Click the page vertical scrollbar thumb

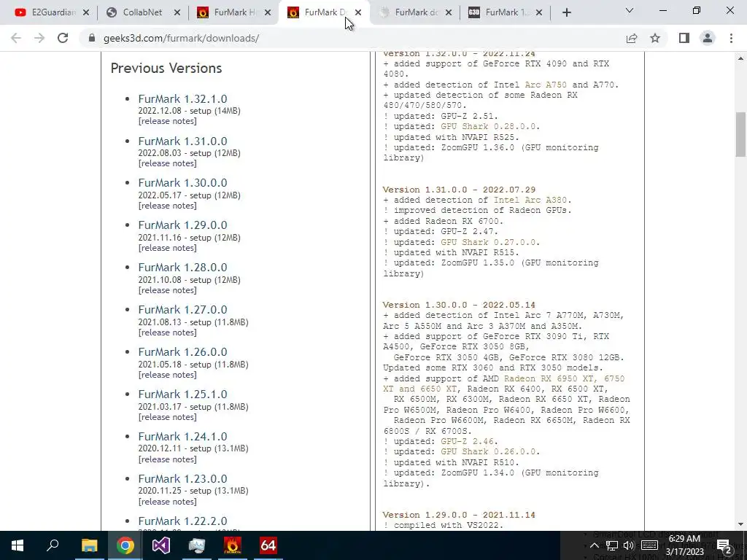tap(740, 134)
